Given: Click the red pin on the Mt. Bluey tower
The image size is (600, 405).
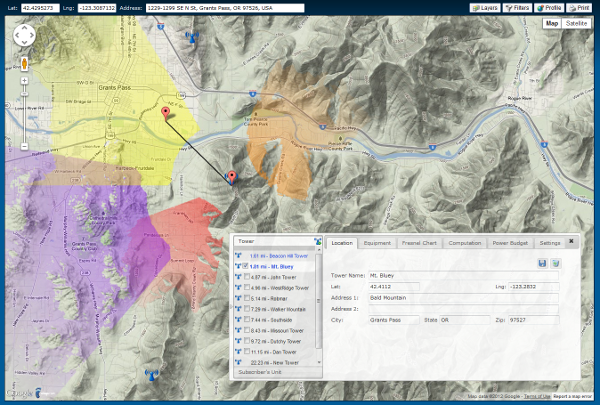Looking at the screenshot, I should click(232, 178).
